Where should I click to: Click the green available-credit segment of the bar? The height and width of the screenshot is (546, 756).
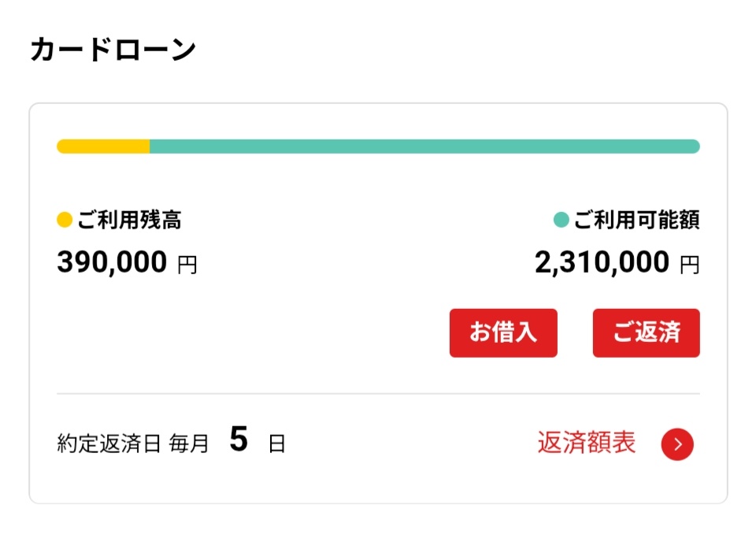click(x=425, y=147)
